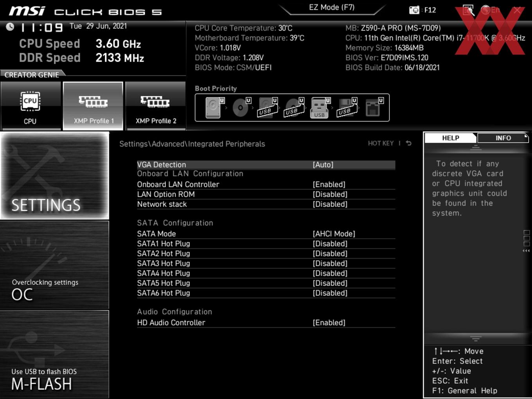The height and width of the screenshot is (399, 532).
Task: Toggle HD Audio Controller Enabled value
Action: pos(329,323)
